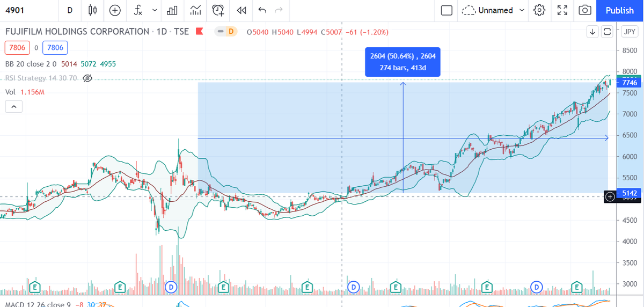Click the D dividend marker under the volume spike

pos(172,287)
